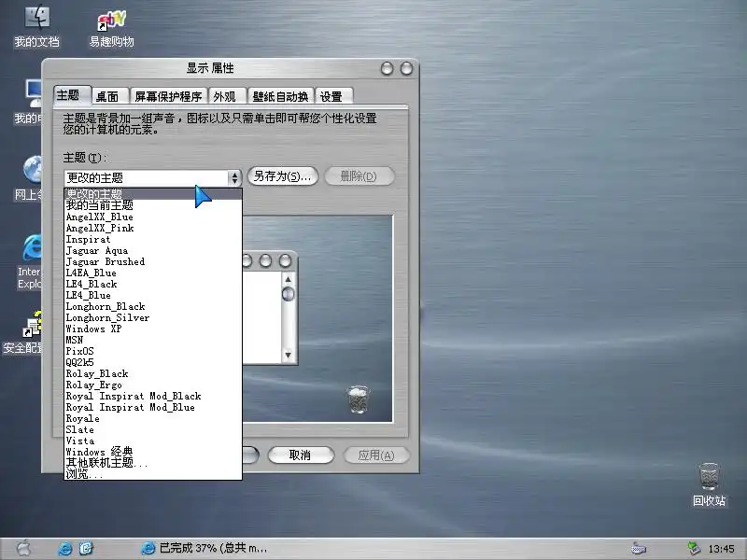Switch to the 屏幕保护程序 tab

[169, 97]
